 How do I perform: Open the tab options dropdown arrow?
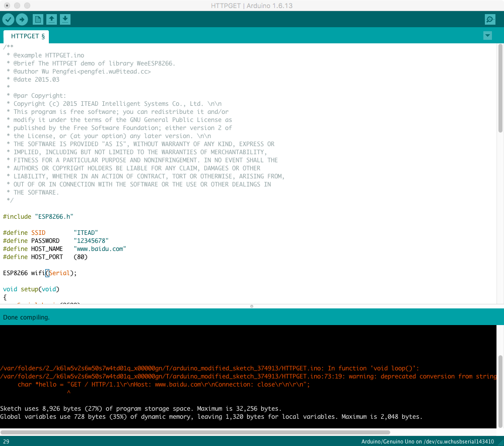point(487,35)
